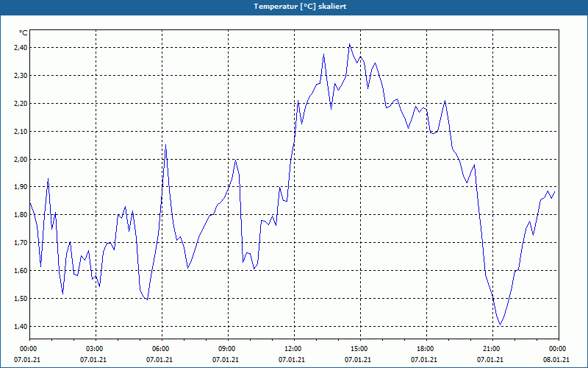Screen dimensions: 588x368
Task: Pick the 2,10 axis value
Action: pyautogui.click(x=21, y=131)
